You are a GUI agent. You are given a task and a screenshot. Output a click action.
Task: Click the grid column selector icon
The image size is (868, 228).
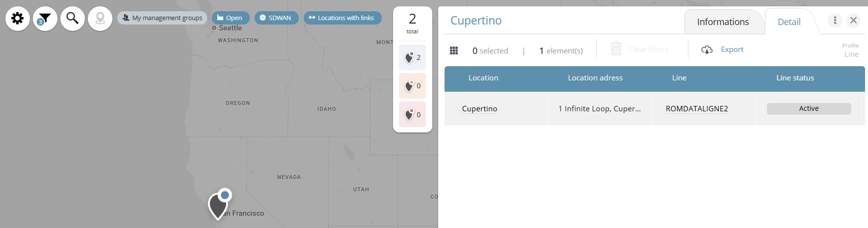pos(454,51)
